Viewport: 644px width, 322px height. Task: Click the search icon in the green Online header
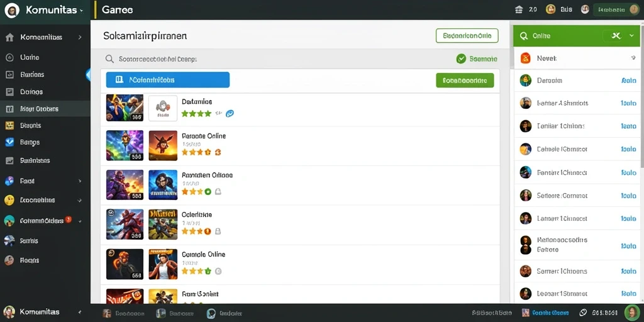point(523,36)
